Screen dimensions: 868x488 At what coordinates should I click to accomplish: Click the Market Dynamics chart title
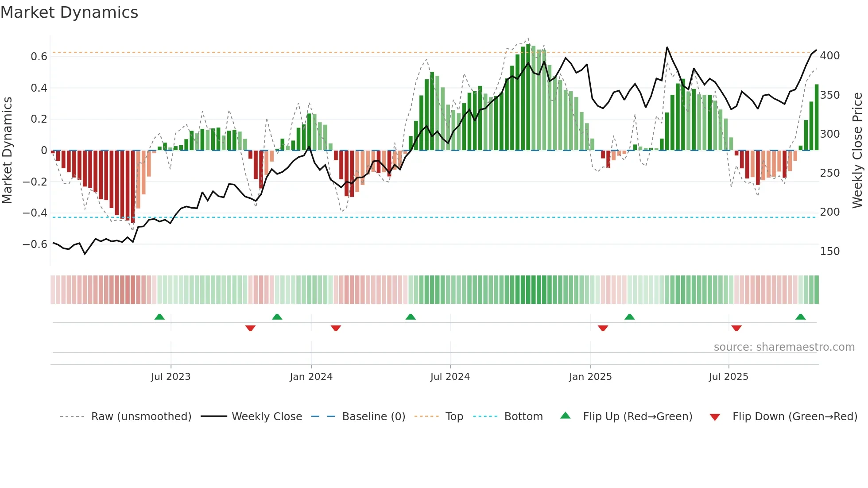70,12
